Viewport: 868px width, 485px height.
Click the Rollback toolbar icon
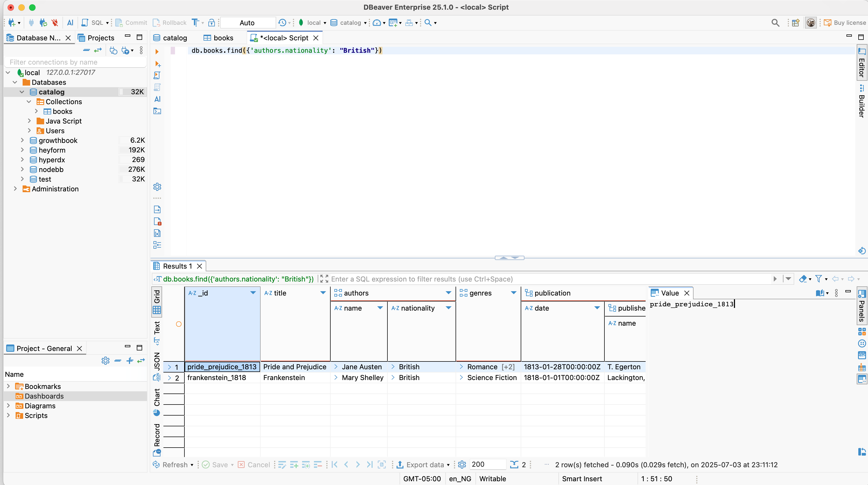tap(169, 23)
